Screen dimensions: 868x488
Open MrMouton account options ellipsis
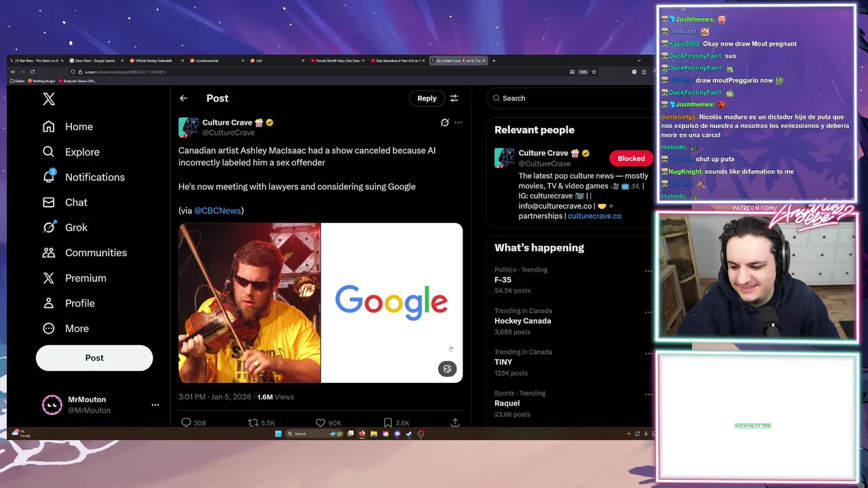pyautogui.click(x=155, y=405)
